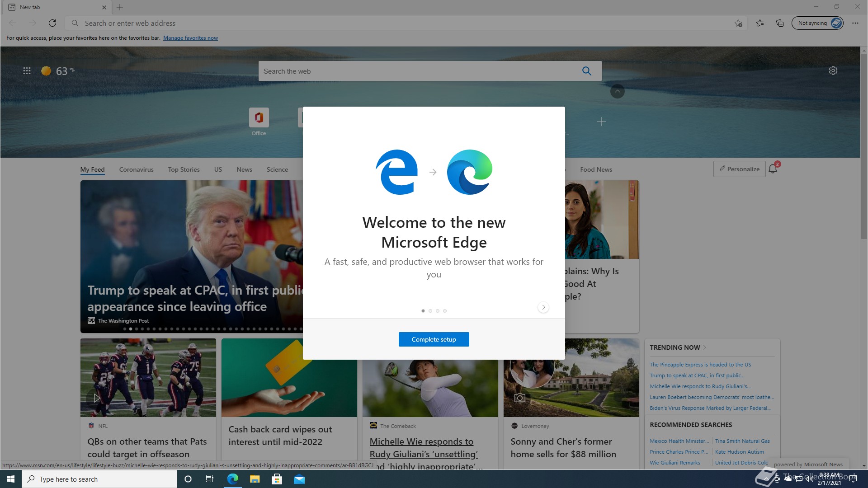Open Microsoft Store from taskbar
The width and height of the screenshot is (868, 488).
click(x=277, y=479)
